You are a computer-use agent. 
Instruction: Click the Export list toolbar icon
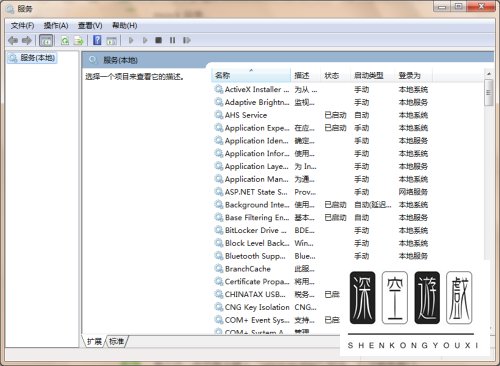pyautogui.click(x=79, y=41)
